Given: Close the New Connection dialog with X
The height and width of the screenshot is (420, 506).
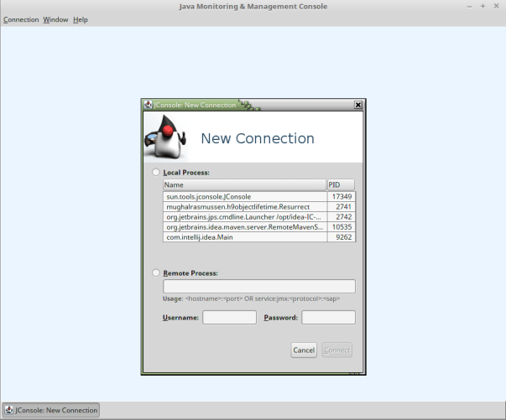Looking at the screenshot, I should [358, 106].
